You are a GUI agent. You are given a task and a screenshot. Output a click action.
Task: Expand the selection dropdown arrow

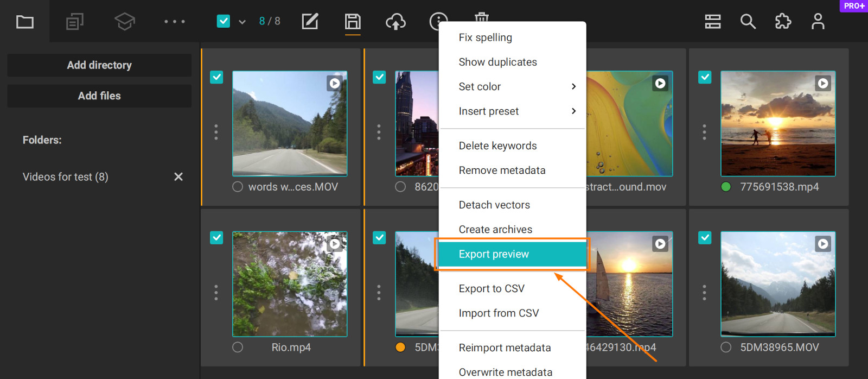click(x=242, y=22)
